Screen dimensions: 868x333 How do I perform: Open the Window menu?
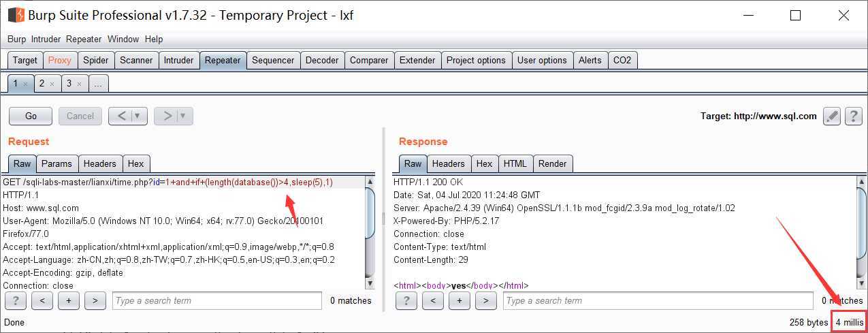click(x=123, y=39)
